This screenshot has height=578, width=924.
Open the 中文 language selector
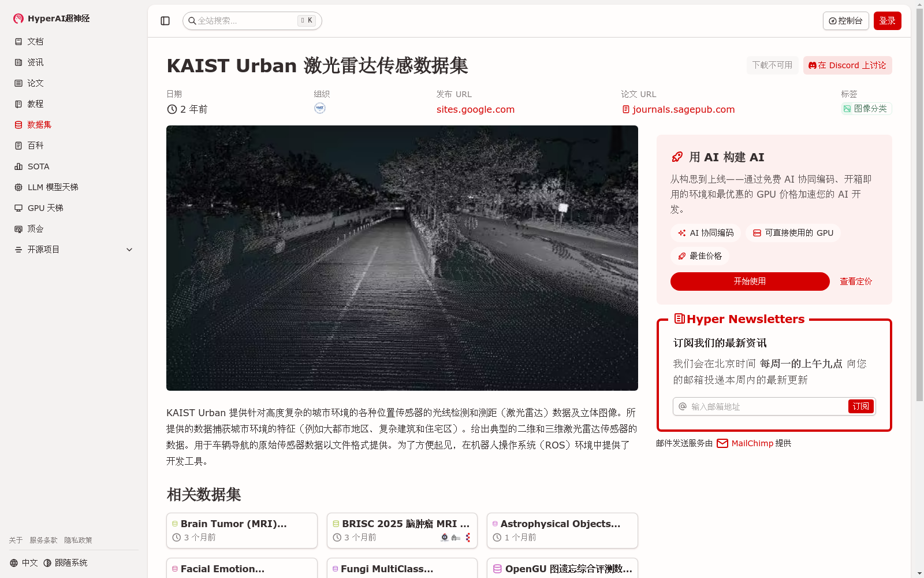[x=24, y=563]
